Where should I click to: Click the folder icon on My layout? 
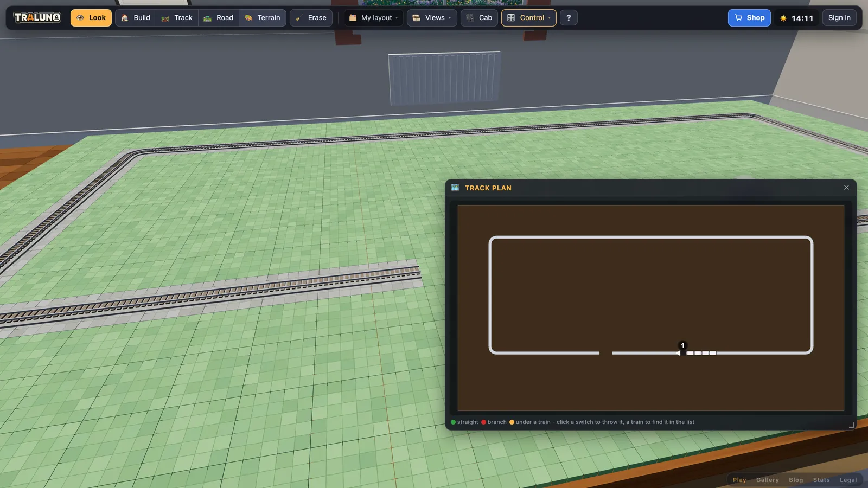point(353,18)
